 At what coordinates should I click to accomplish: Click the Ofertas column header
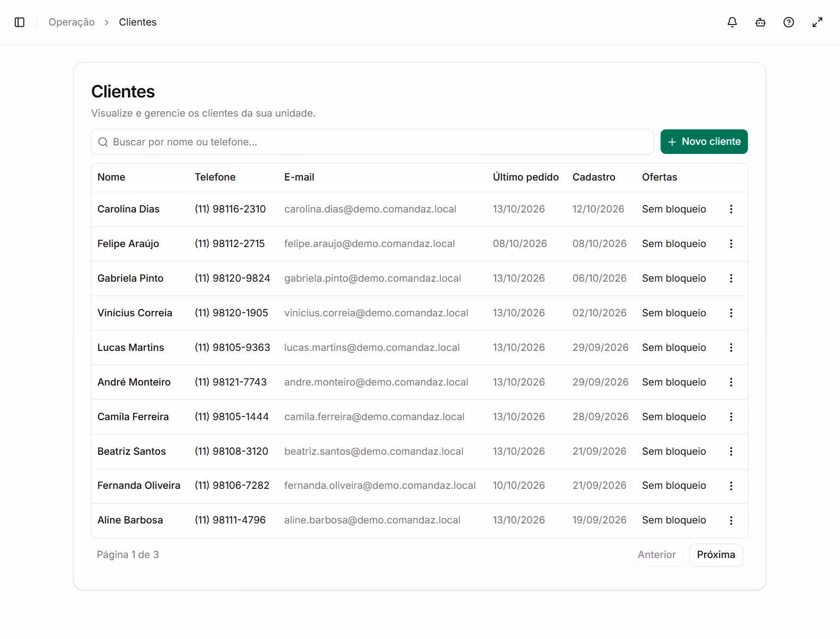[660, 177]
